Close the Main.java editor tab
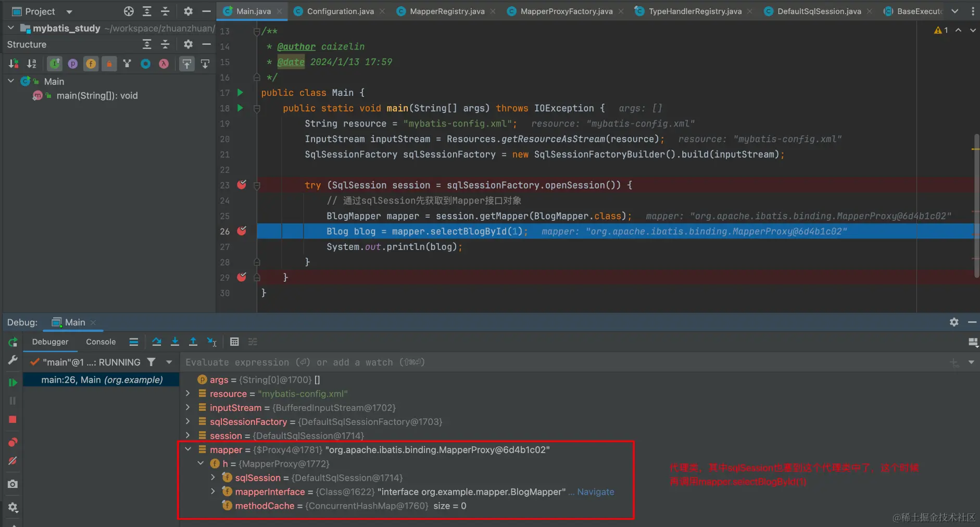This screenshot has width=980, height=527. coord(280,11)
